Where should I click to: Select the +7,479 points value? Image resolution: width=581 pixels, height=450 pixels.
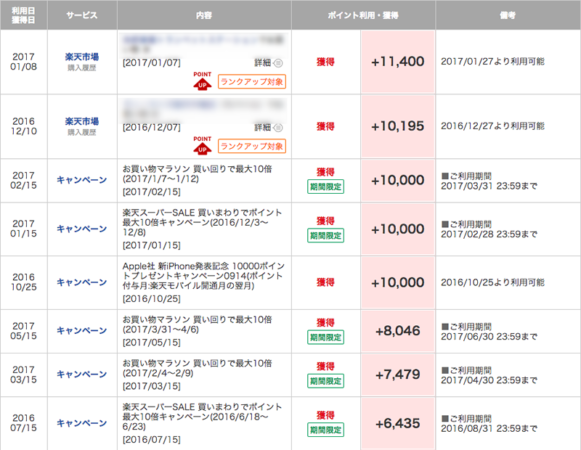(x=398, y=374)
